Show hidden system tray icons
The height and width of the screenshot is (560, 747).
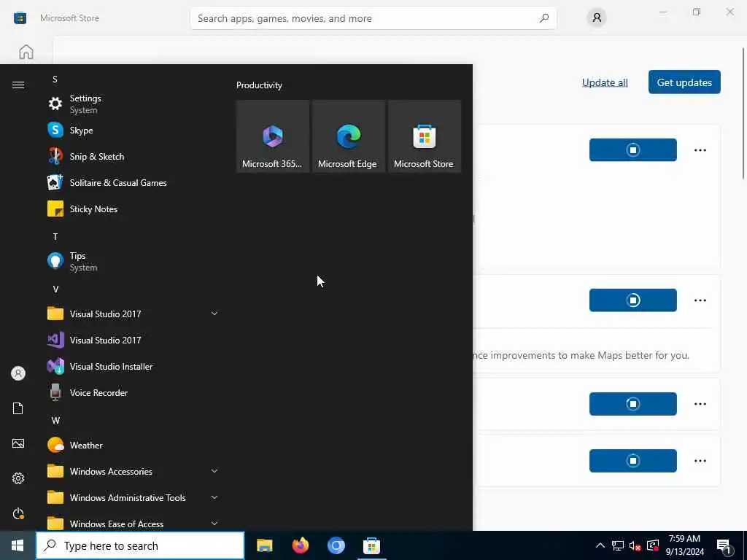(600, 545)
